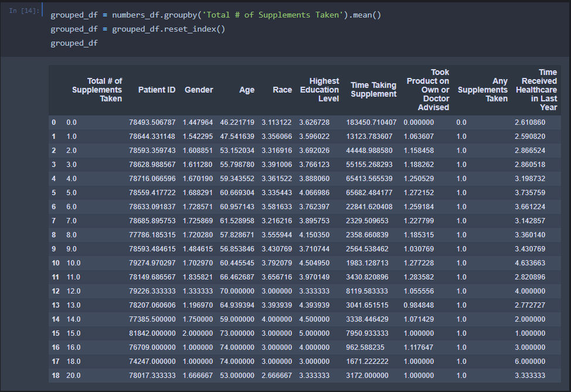Click value 2564.538462
571x392 pixels.
pos(367,249)
